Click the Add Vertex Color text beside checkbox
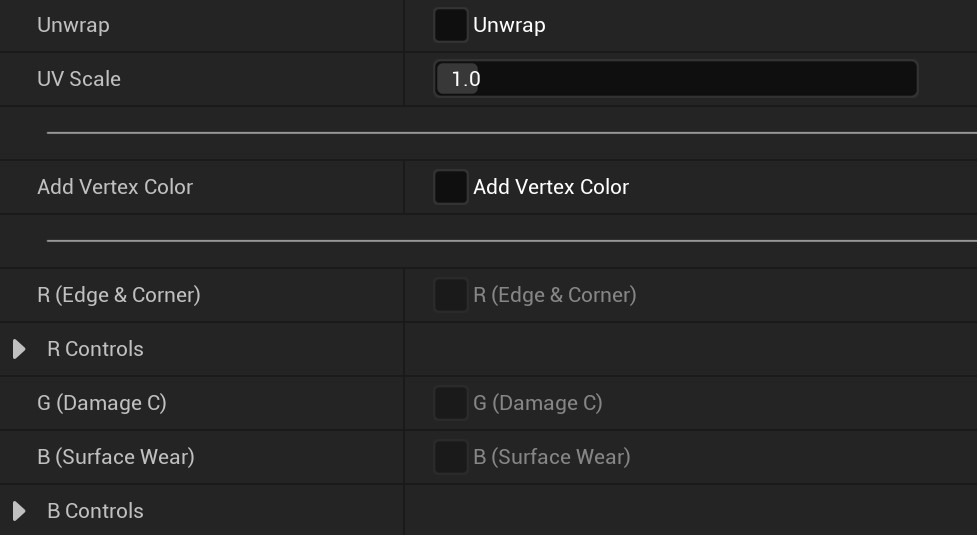Screen dimensions: 977x535 tap(551, 187)
